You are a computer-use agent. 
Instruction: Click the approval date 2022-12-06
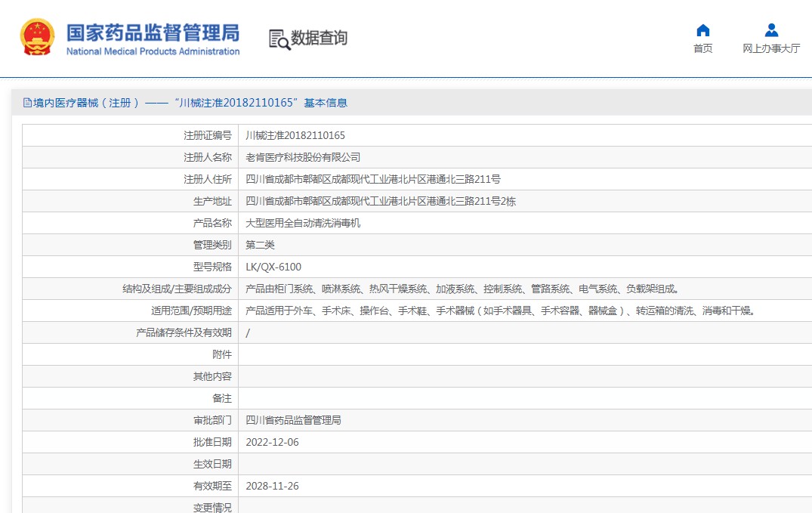[x=272, y=442]
